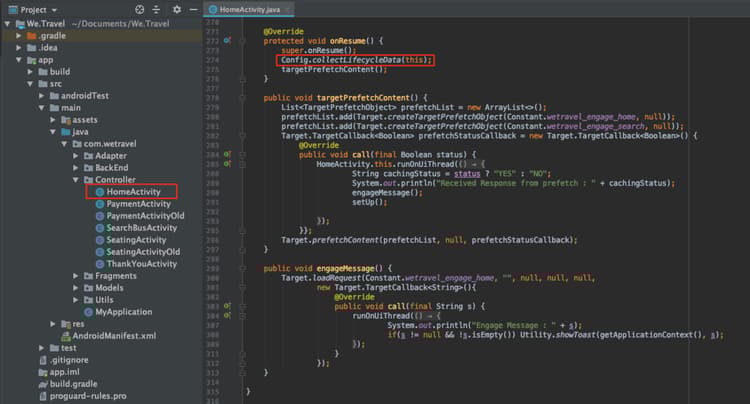This screenshot has height=404, width=750.
Task: Click the Config.collectLifecycleData(this) code line
Action: tap(357, 59)
